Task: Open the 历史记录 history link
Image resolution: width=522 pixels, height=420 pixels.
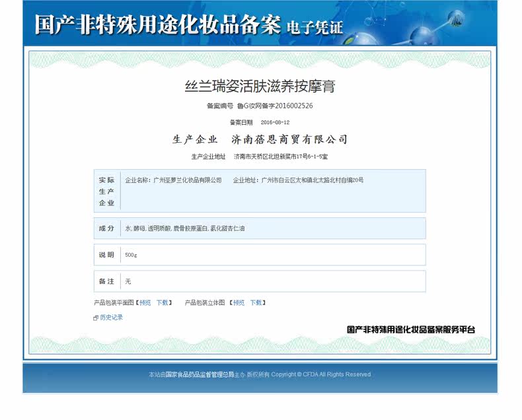Action: [x=112, y=317]
